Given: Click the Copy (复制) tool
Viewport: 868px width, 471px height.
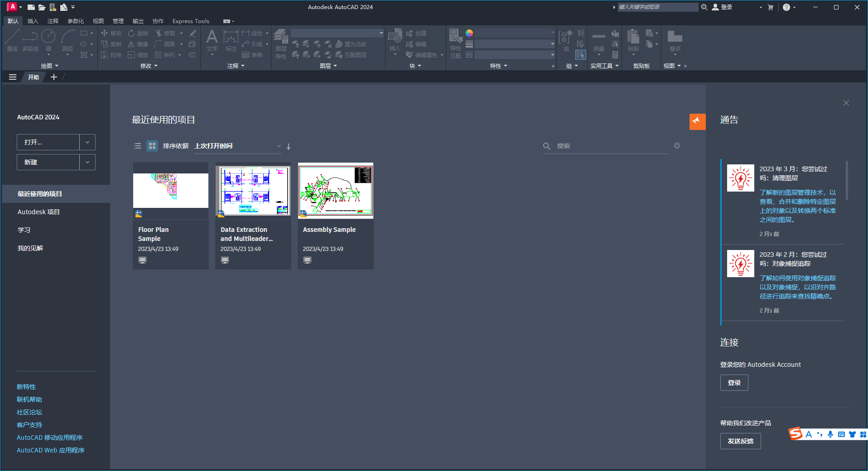Looking at the screenshot, I should [111, 44].
